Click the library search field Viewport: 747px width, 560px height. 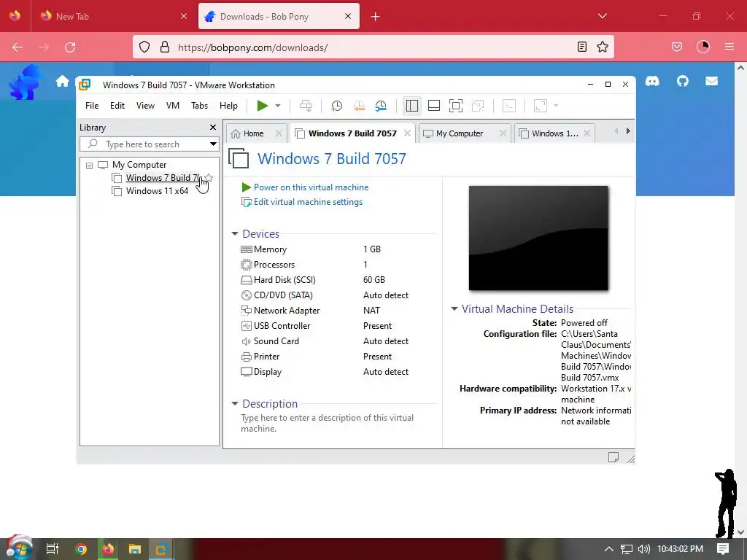click(145, 144)
